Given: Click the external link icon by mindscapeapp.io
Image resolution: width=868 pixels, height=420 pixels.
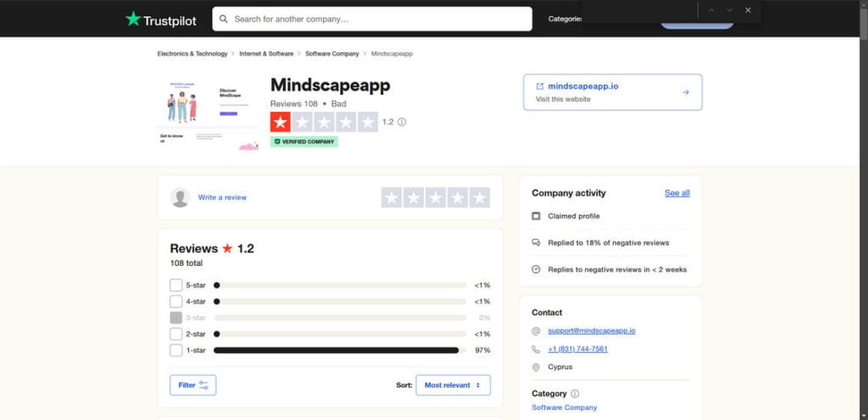Looking at the screenshot, I should pos(540,86).
